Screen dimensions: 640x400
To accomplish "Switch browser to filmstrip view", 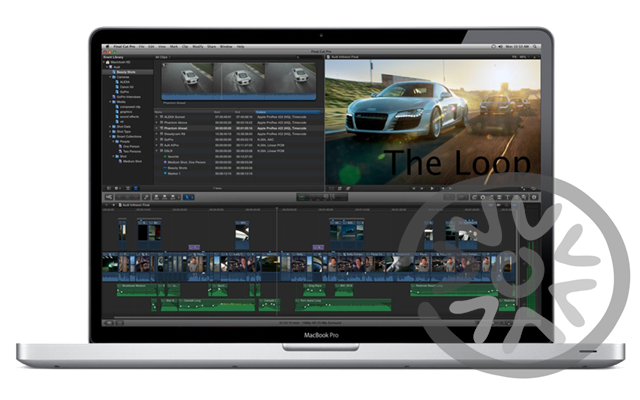I will pyautogui.click(x=128, y=188).
